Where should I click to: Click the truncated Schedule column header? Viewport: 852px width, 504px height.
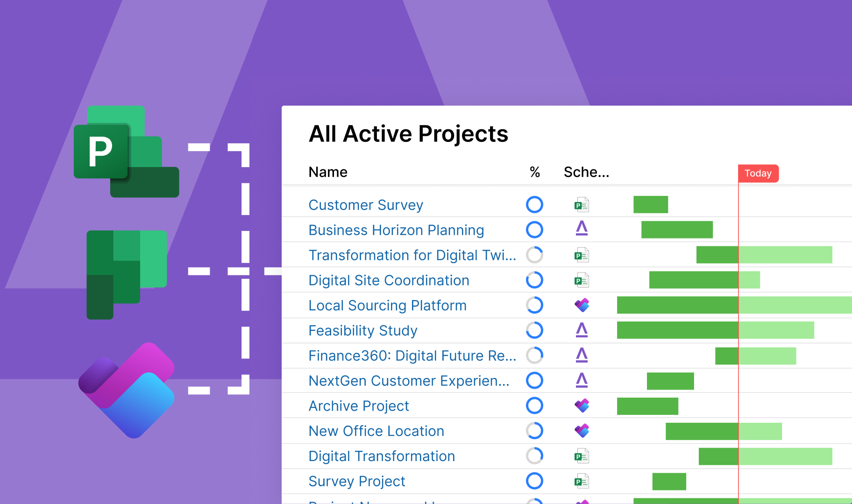click(586, 172)
